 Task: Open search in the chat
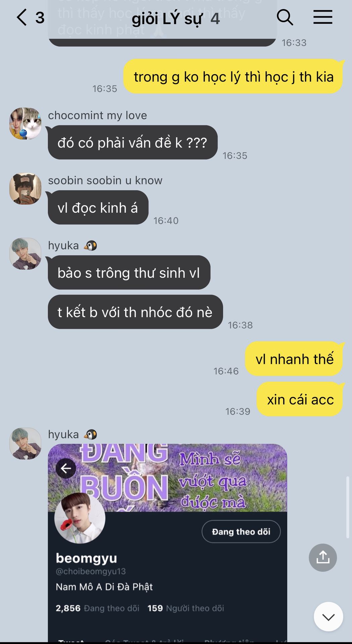tap(285, 17)
